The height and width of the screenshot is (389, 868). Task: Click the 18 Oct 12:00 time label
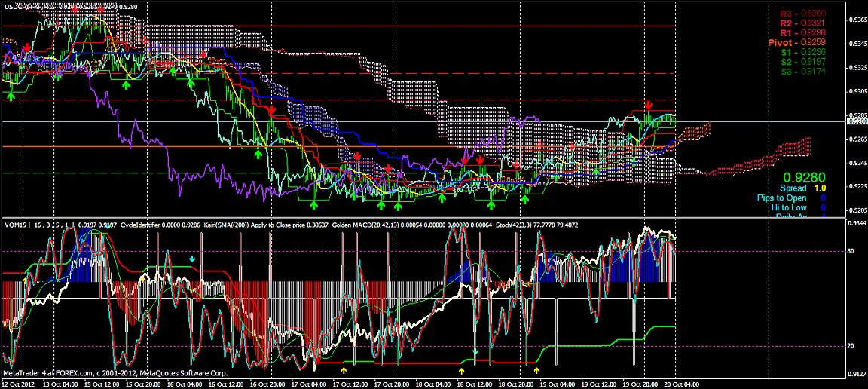click(476, 384)
